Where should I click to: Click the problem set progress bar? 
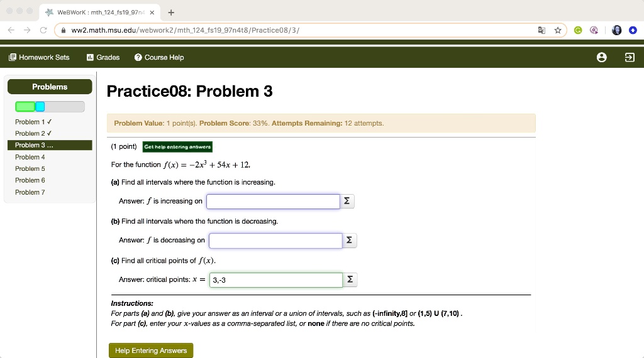tap(50, 107)
